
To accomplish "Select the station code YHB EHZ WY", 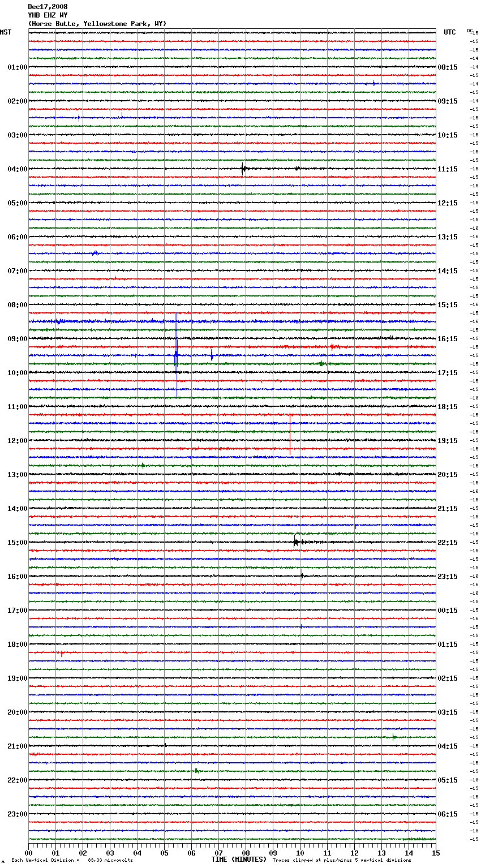I will click(x=48, y=15).
